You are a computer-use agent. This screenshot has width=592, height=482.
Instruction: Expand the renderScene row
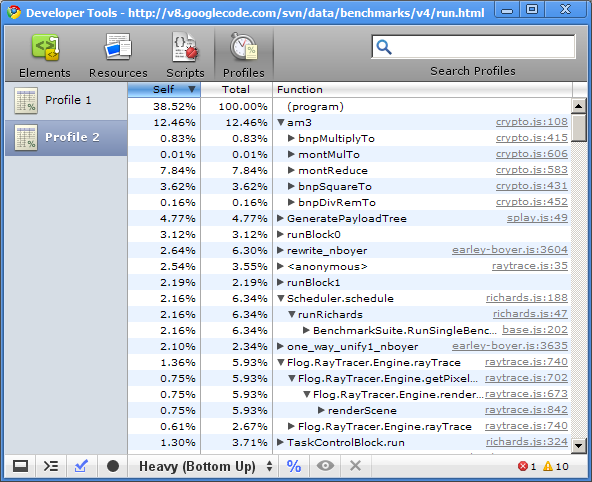click(x=321, y=410)
